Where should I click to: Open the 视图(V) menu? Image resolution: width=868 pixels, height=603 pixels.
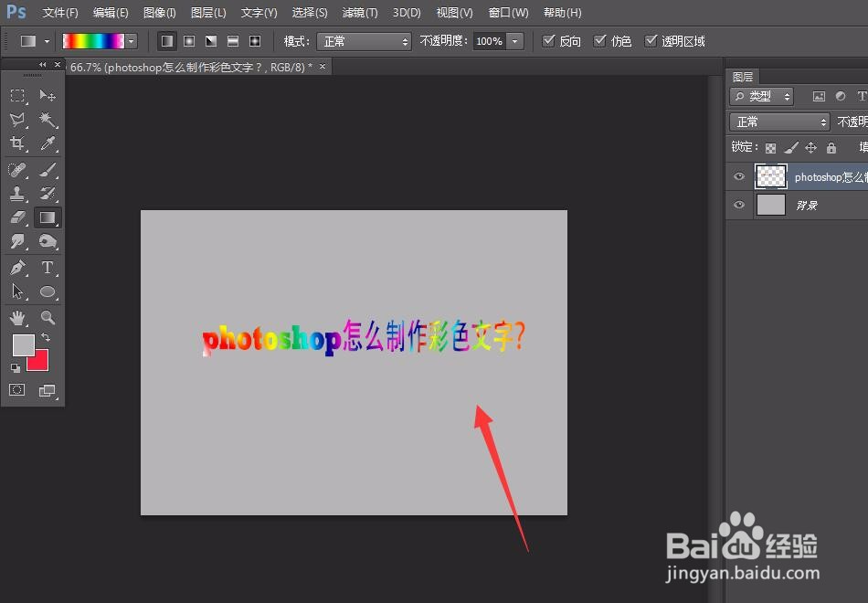(x=454, y=12)
